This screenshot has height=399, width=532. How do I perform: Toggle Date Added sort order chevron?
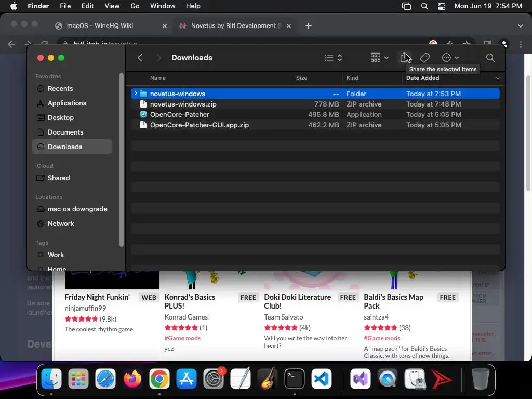pos(498,78)
